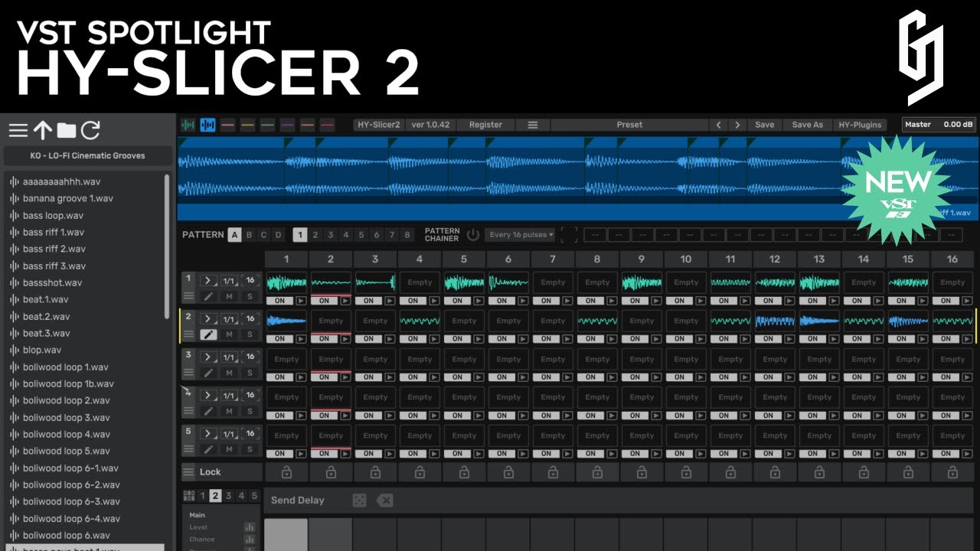
Task: Go up one folder level in browser
Action: pos(42,131)
